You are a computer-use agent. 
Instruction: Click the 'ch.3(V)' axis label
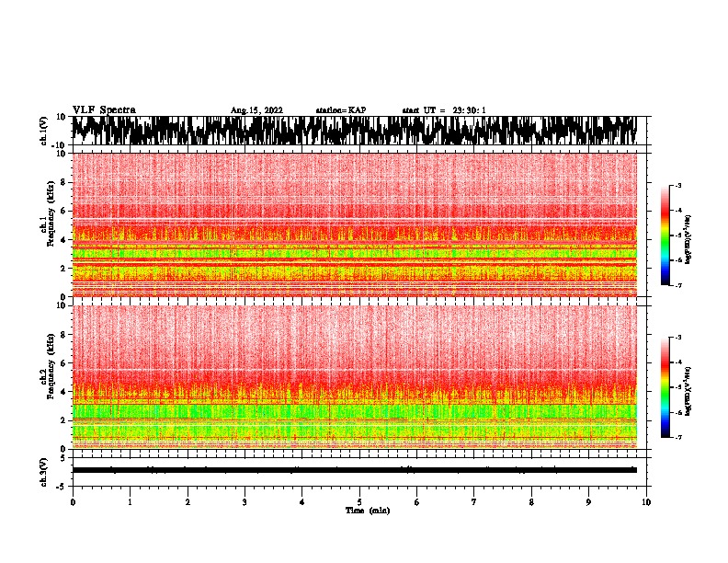click(44, 472)
